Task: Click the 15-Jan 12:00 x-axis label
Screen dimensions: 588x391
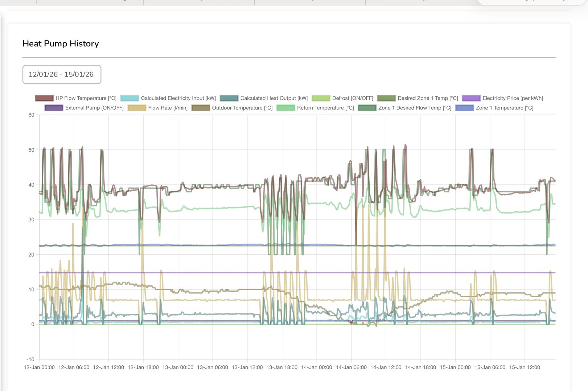Action: pyautogui.click(x=525, y=367)
